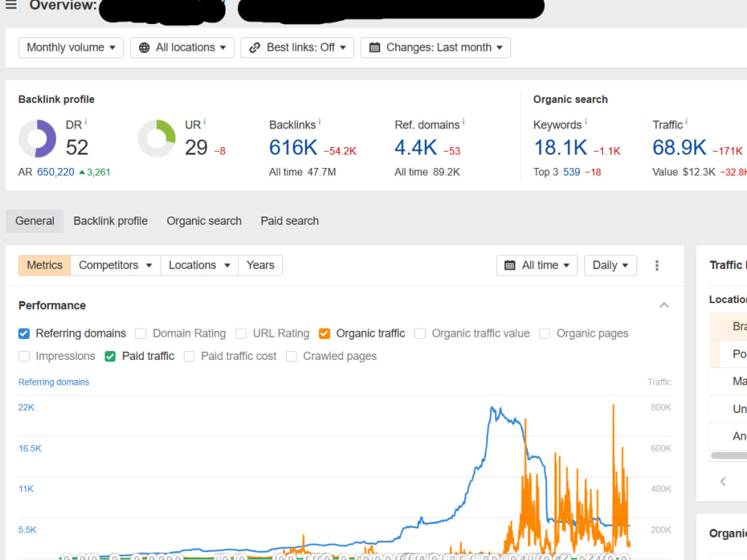Viewport: 747px width, 560px height.
Task: Click the Backlinks info icon
Action: click(319, 122)
